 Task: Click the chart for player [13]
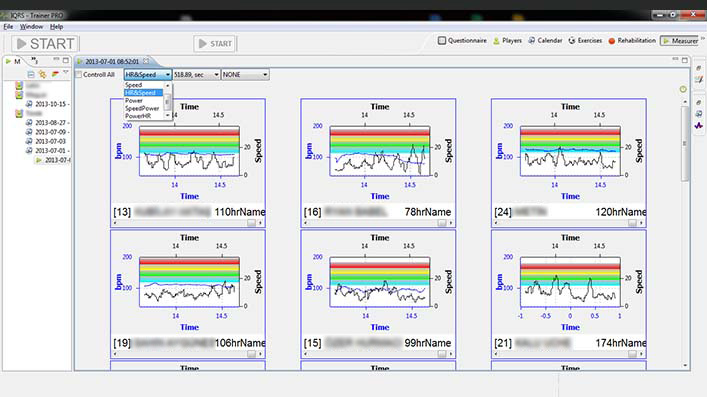click(x=189, y=151)
